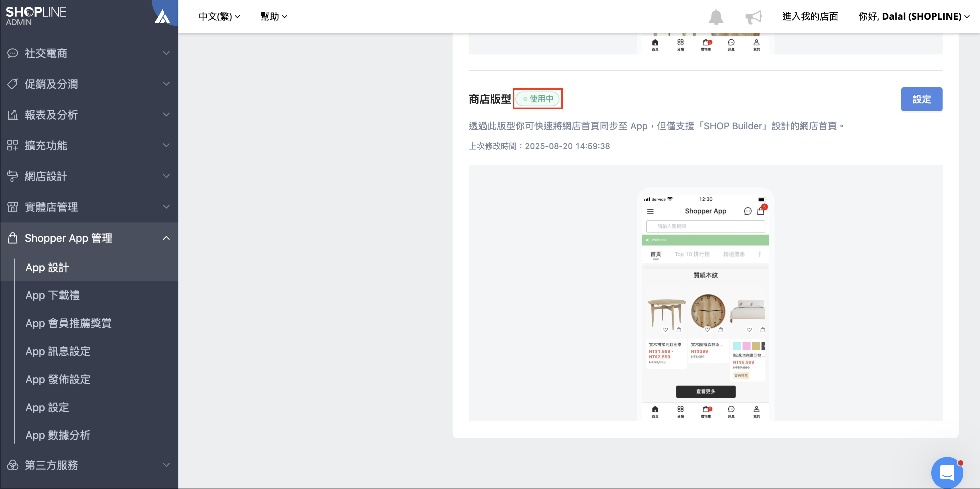Open the live chat support bubble
This screenshot has height=489, width=980.
click(947, 472)
